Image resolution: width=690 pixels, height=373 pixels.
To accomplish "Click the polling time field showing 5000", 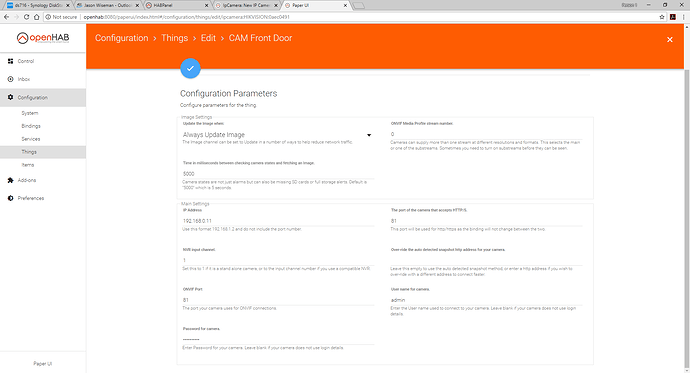I will (278, 174).
